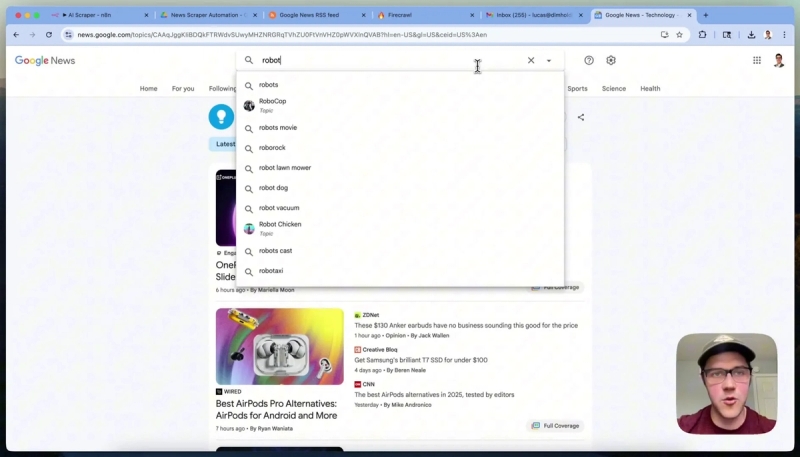Open advanced search options dropdown arrow
800x457 pixels.
548,61
